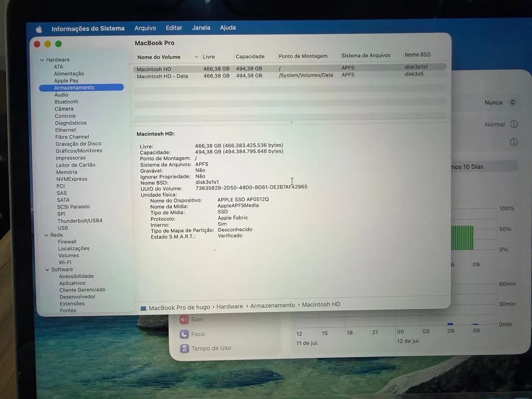
Task: Select Leitor de Cartão in the sidebar
Action: coord(76,165)
